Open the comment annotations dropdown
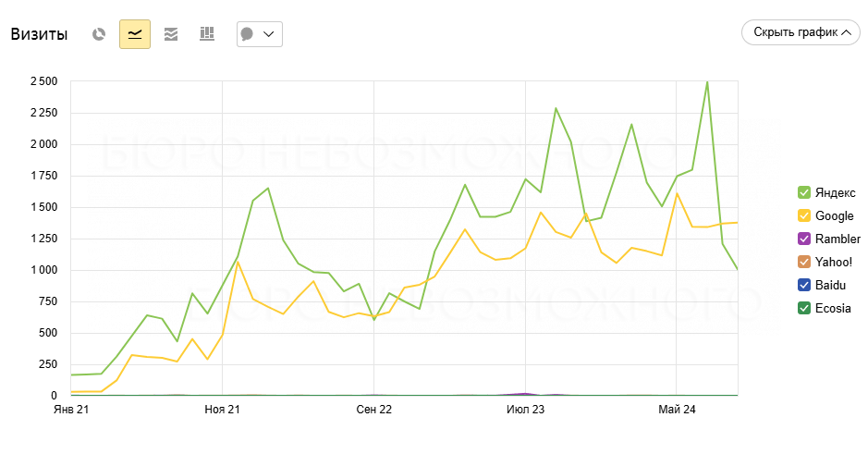This screenshot has height=454, width=868. [259, 34]
